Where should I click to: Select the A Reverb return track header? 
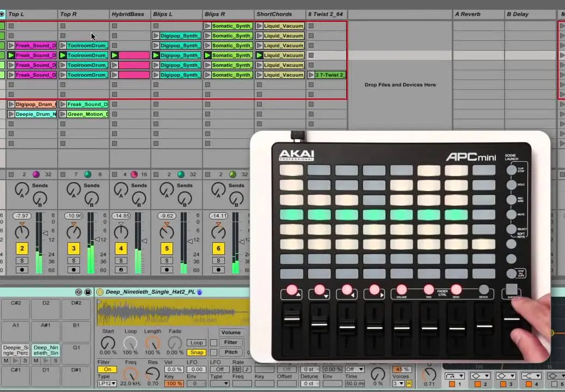point(478,14)
